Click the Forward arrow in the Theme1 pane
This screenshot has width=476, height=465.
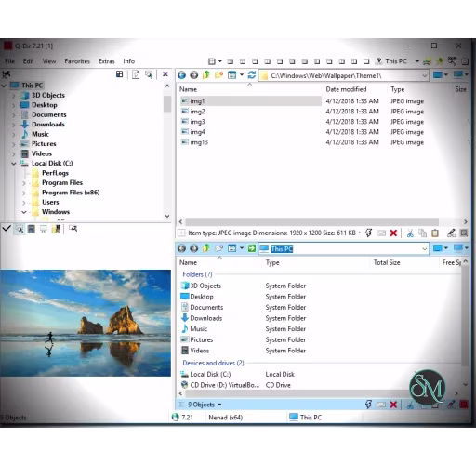(x=194, y=75)
